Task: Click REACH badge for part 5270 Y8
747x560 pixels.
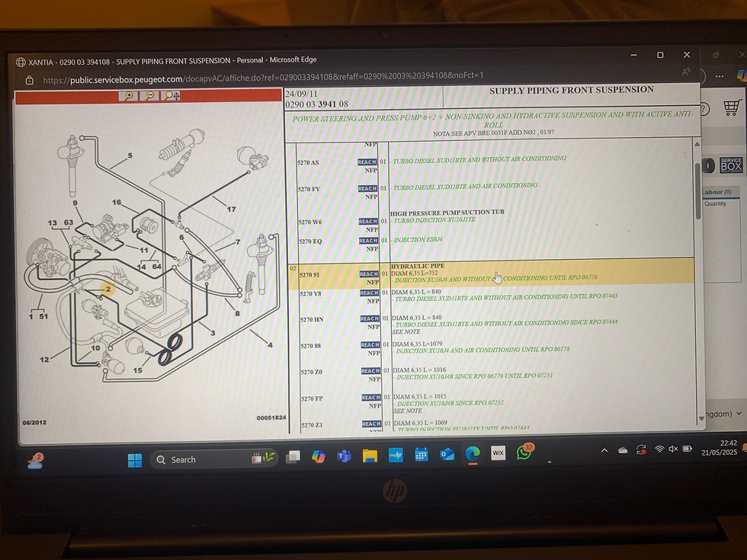Action: [369, 293]
